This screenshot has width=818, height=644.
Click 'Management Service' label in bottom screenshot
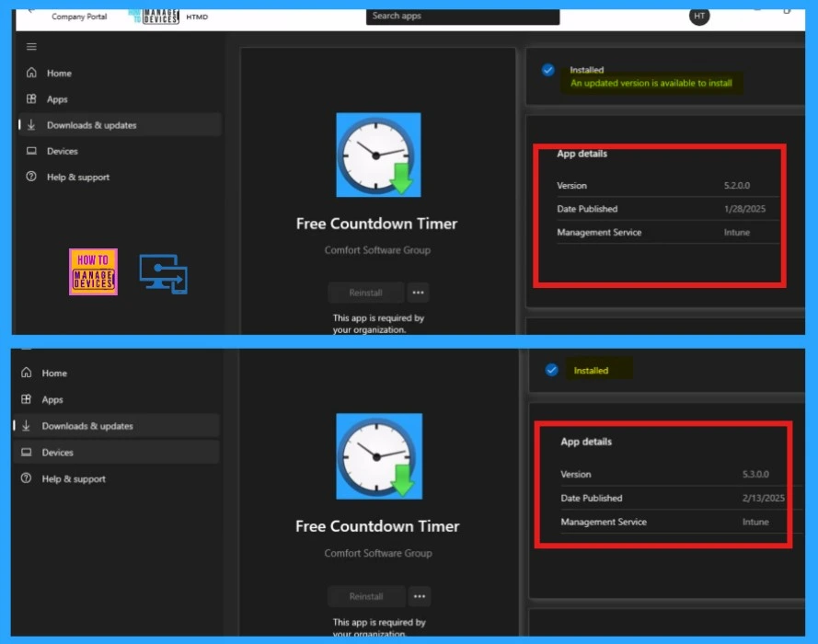tap(604, 522)
